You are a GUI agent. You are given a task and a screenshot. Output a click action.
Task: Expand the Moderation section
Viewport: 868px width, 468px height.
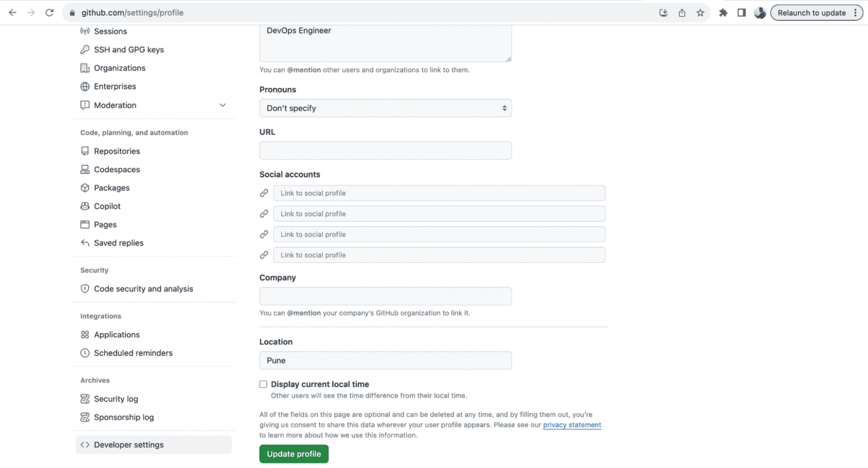(223, 105)
